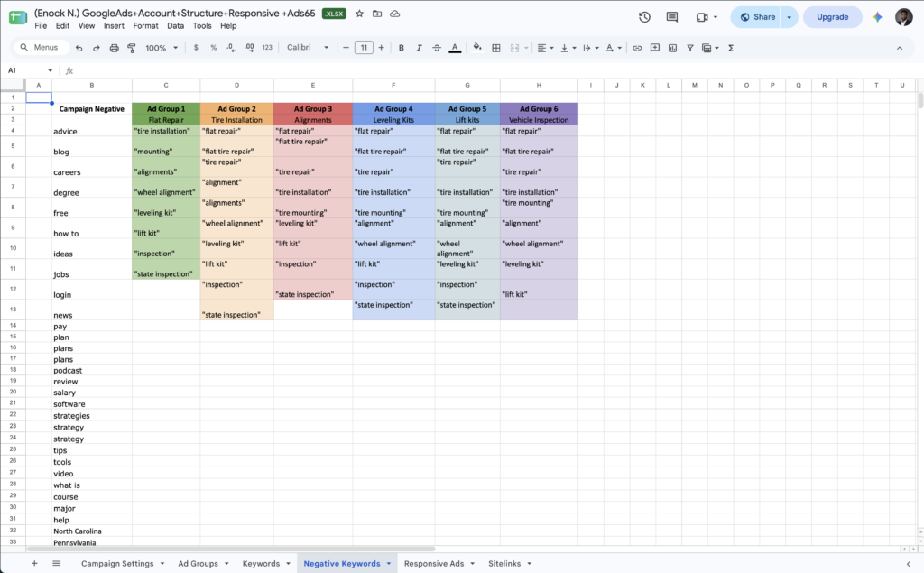Open the text color picker
Viewport: 924px width, 573px height.
coord(455,48)
